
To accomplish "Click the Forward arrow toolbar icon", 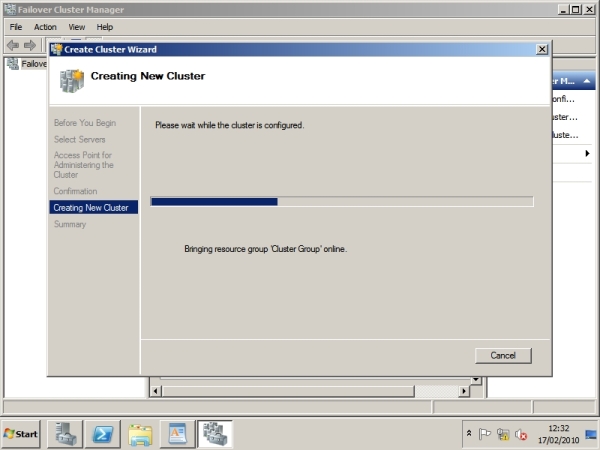I will [29, 45].
